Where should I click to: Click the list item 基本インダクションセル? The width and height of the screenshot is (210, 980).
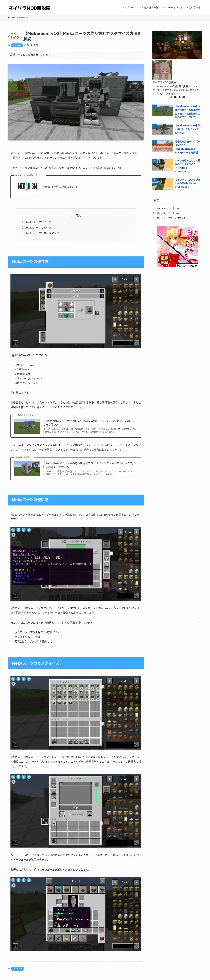29,379
